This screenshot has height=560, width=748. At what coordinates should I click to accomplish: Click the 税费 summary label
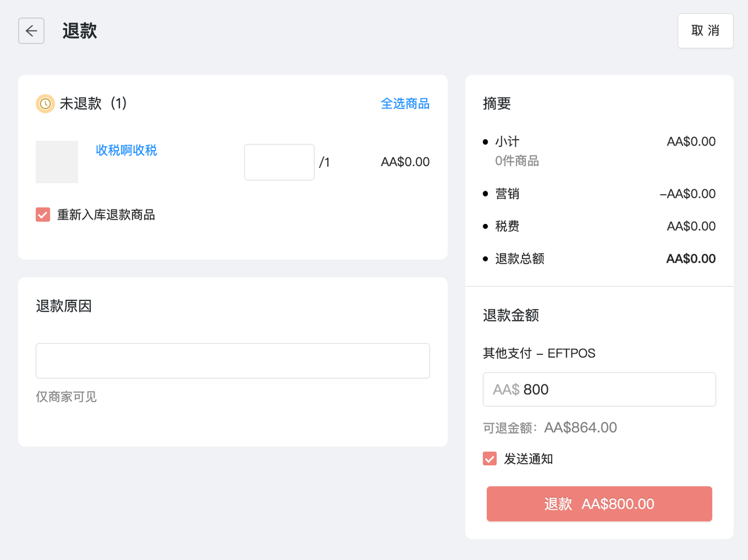click(x=507, y=226)
